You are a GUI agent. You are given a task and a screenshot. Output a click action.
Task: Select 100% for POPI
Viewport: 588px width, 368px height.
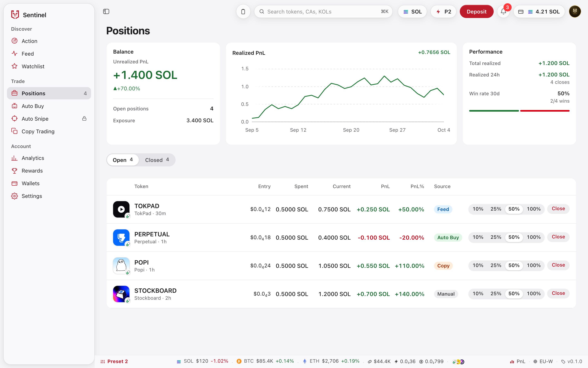tap(533, 266)
